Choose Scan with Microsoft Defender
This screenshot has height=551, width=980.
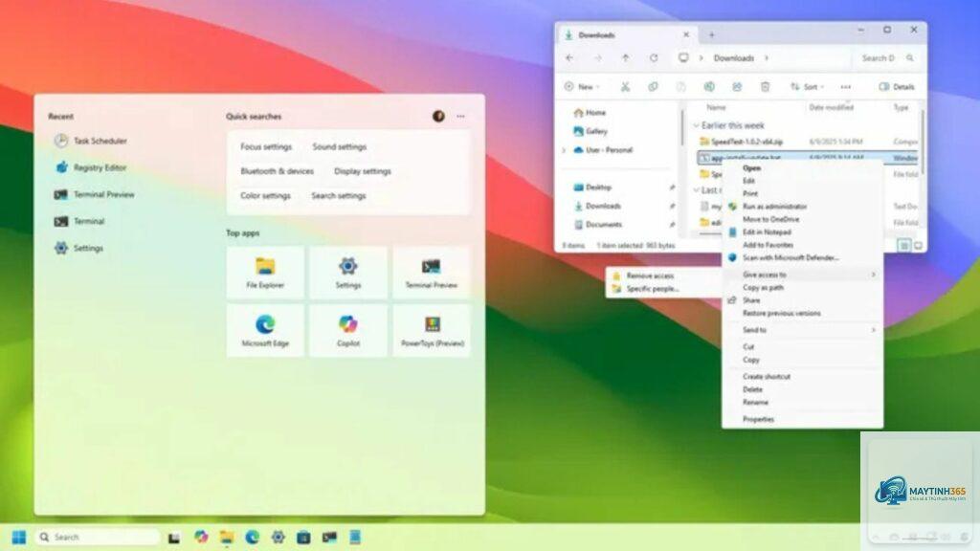(x=791, y=257)
